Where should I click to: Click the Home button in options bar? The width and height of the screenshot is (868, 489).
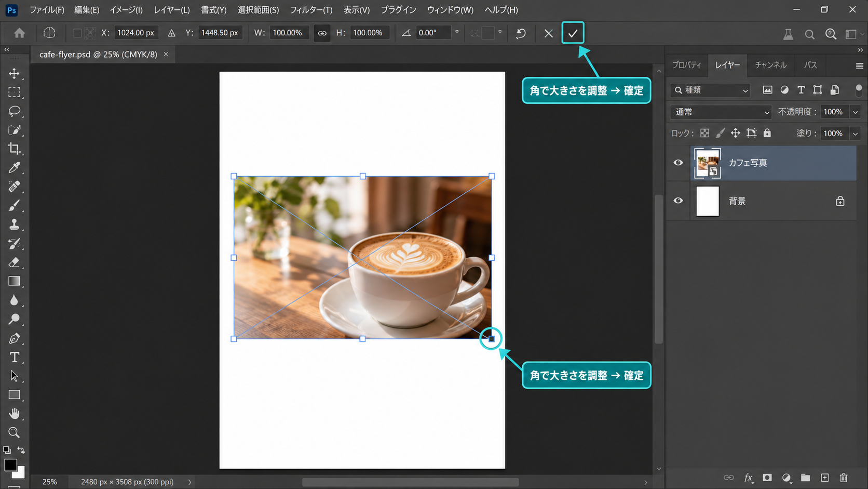[x=19, y=33]
